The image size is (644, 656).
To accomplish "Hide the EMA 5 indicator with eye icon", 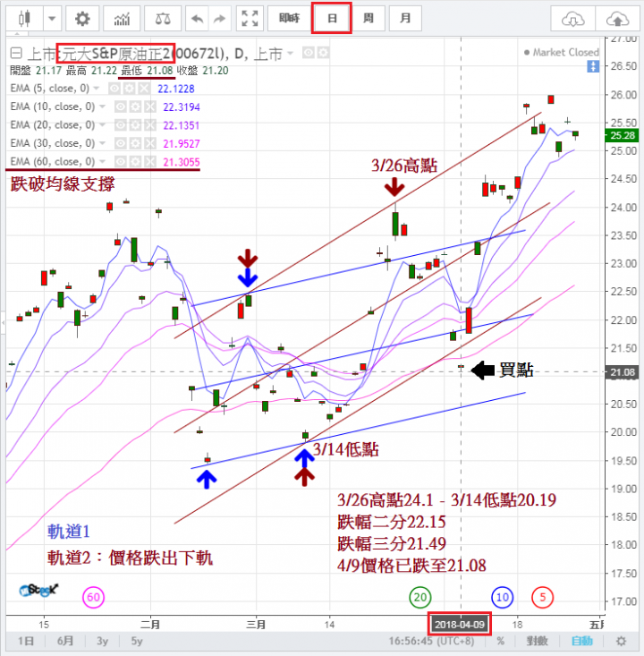I will point(114,89).
